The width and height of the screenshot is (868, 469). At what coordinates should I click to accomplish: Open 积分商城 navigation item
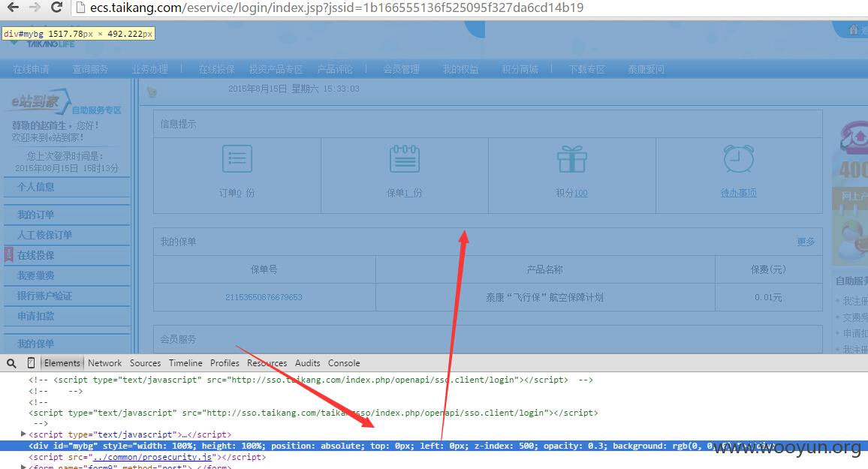520,69
